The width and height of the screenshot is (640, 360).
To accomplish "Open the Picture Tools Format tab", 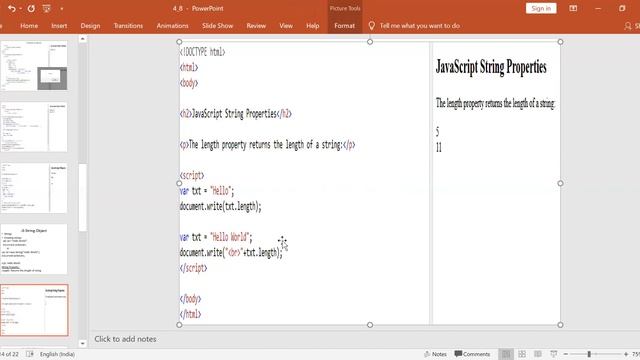I will 344,25.
